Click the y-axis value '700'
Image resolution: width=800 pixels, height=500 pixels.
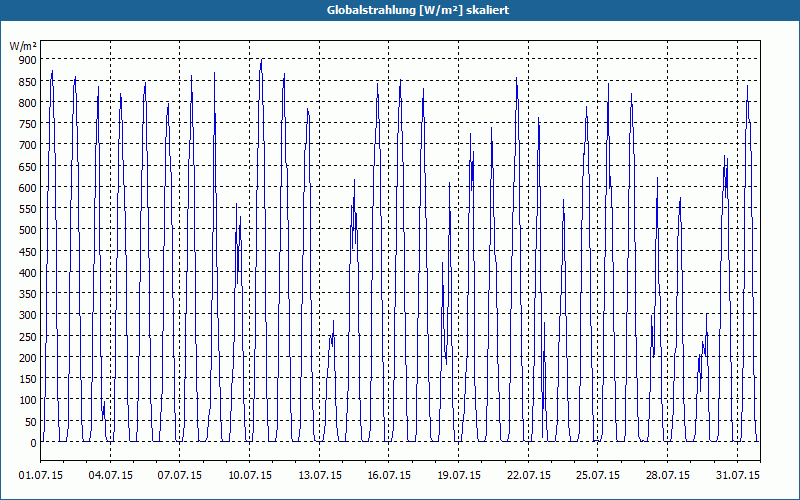coord(27,145)
